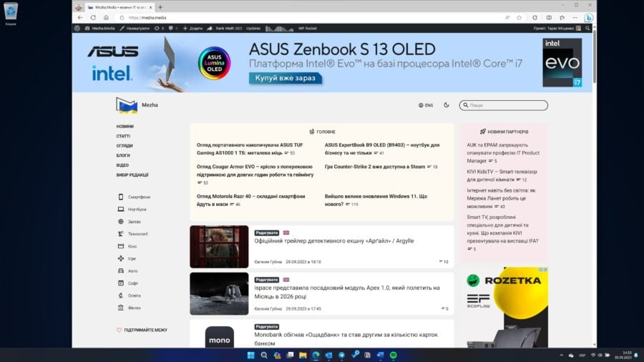Open the Bing Copilot sidebar icon
The height and width of the screenshot is (362, 644).
point(589,18)
